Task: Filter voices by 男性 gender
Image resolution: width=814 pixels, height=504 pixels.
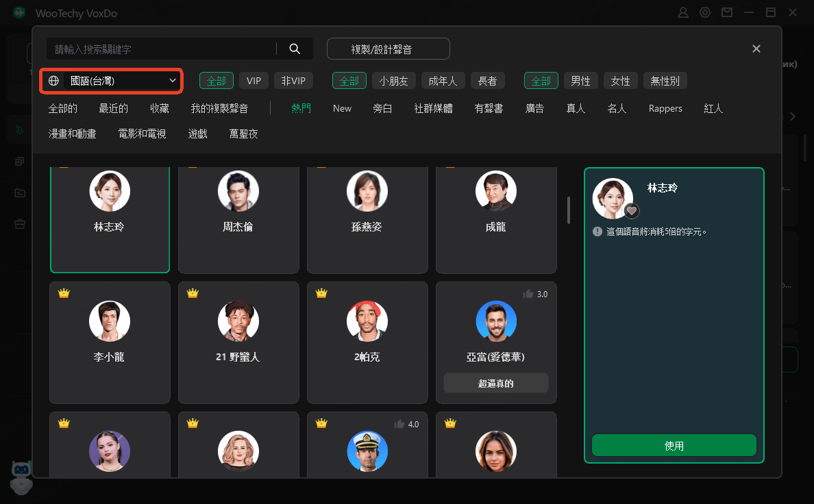Action: [x=580, y=81]
